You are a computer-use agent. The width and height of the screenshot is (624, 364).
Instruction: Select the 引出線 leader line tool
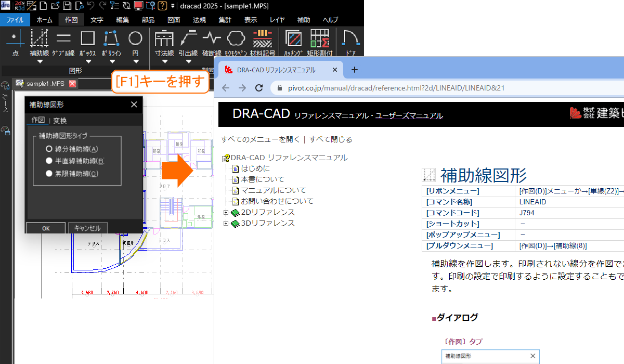coord(188,43)
